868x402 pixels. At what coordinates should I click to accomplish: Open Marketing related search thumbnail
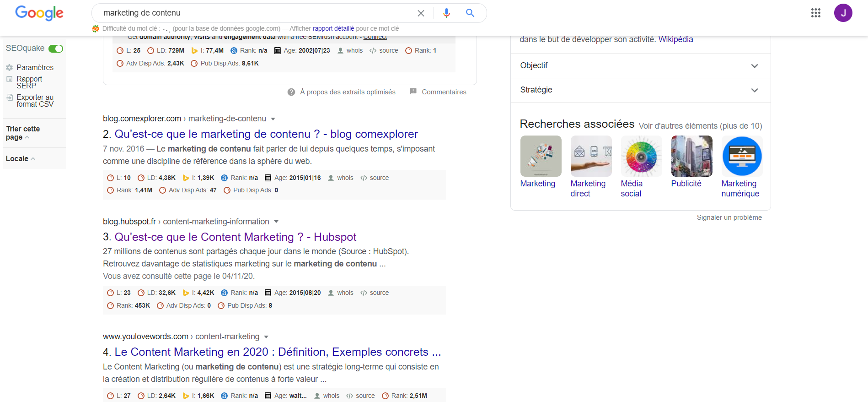[541, 156]
